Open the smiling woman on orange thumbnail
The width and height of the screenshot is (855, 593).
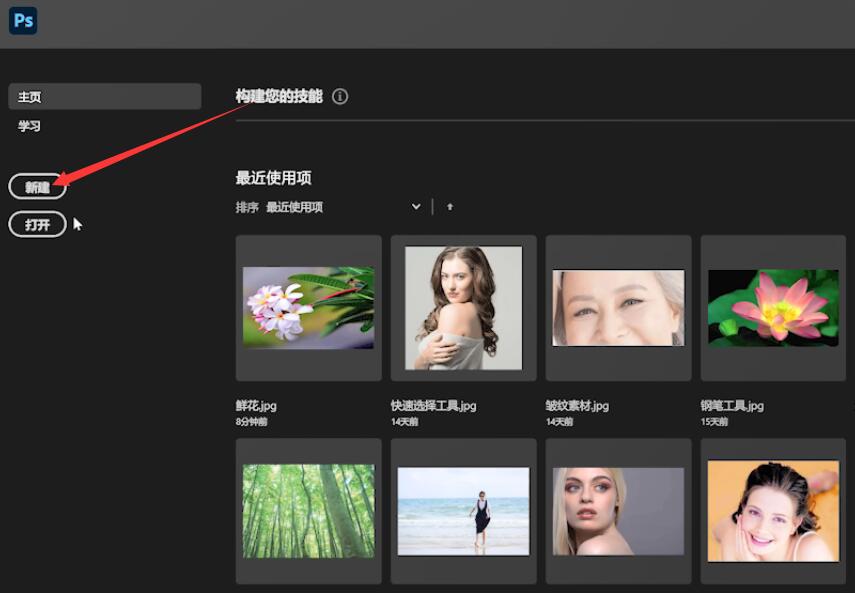[x=773, y=511]
